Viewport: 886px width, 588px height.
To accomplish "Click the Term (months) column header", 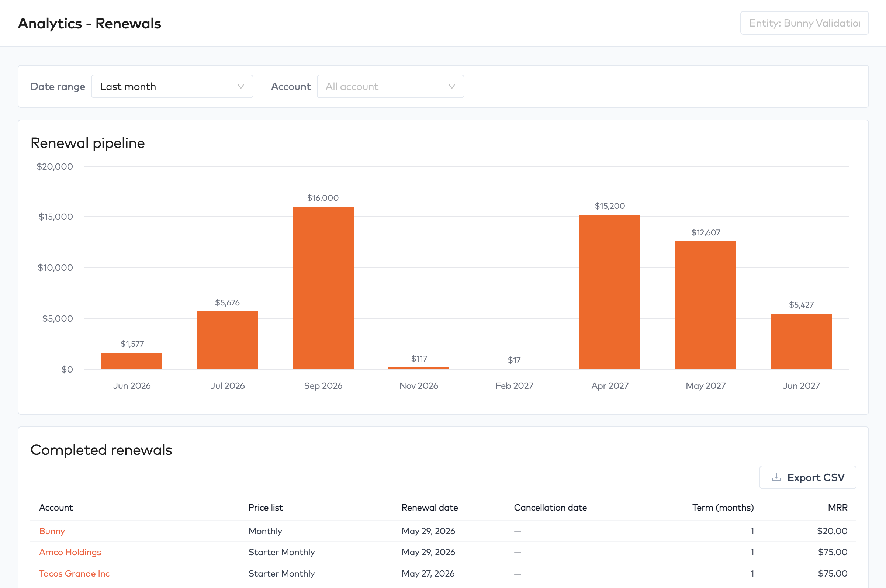I will 723,507.
